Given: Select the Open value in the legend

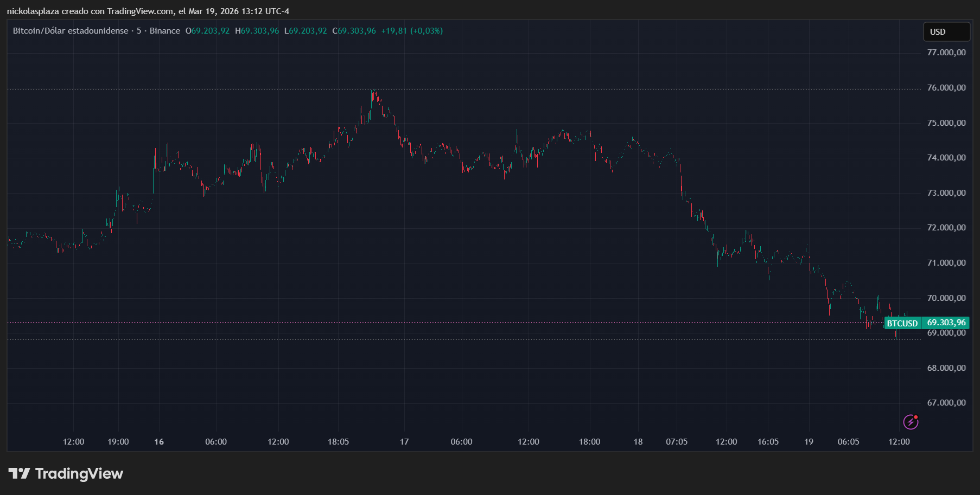Looking at the screenshot, I should pyautogui.click(x=210, y=31).
